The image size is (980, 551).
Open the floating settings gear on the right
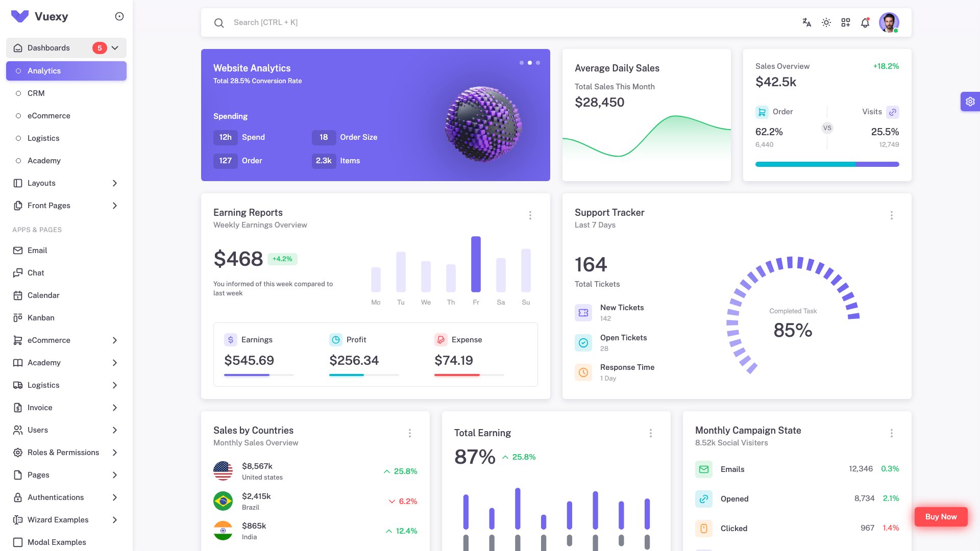[x=969, y=101]
